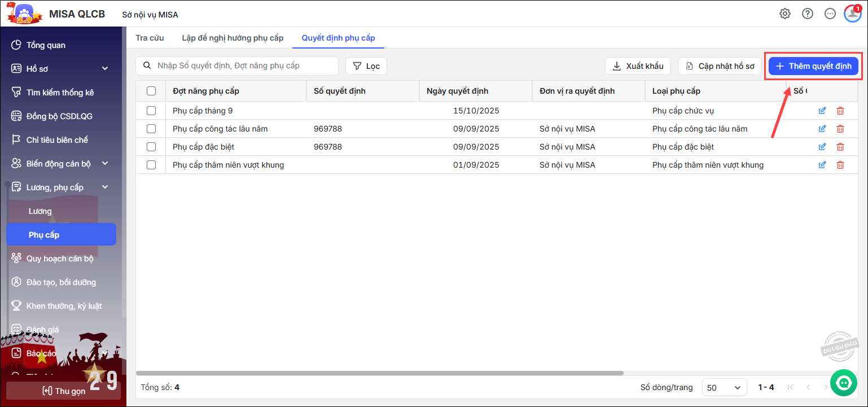Edit the Phụ cấp công tác lâu năm row
The height and width of the screenshot is (407, 868).
coord(822,129)
